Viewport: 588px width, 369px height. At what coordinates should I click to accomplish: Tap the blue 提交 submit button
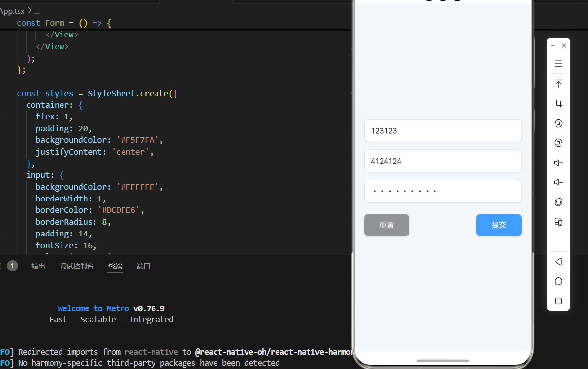pos(499,225)
